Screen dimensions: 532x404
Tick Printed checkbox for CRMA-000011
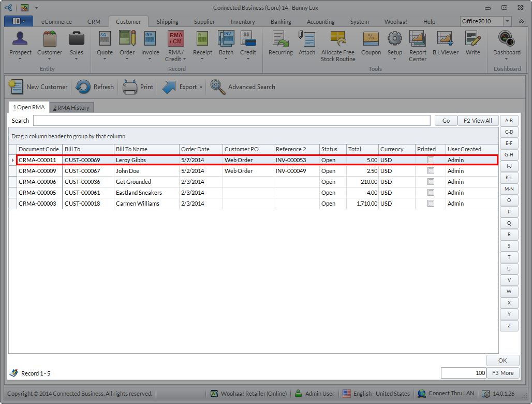point(431,160)
